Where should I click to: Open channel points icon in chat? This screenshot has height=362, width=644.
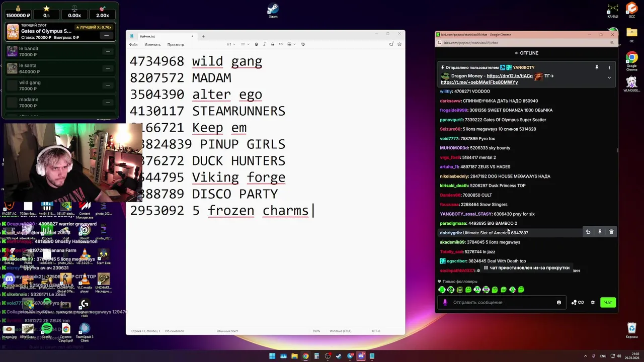578,302
